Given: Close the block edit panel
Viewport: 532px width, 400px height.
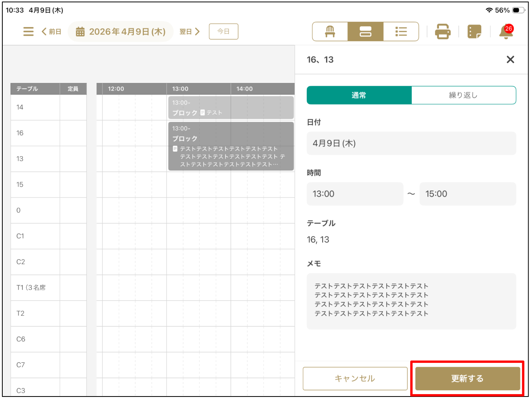Looking at the screenshot, I should [x=510, y=59].
